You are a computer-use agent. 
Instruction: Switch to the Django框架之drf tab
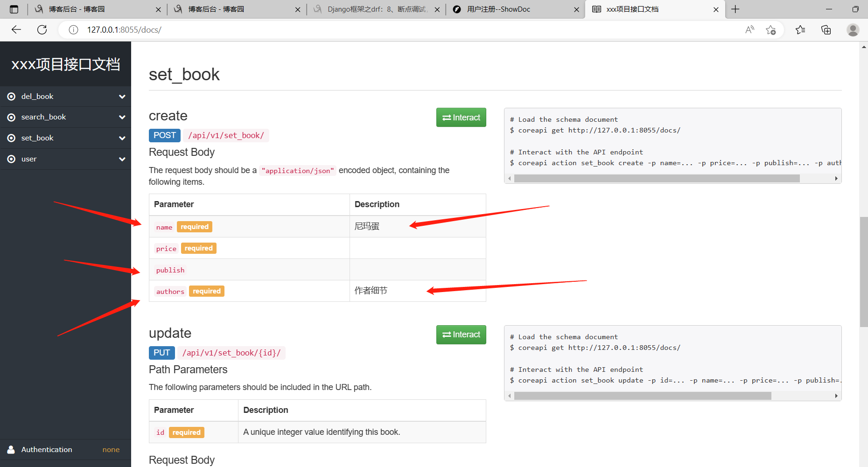(x=376, y=9)
